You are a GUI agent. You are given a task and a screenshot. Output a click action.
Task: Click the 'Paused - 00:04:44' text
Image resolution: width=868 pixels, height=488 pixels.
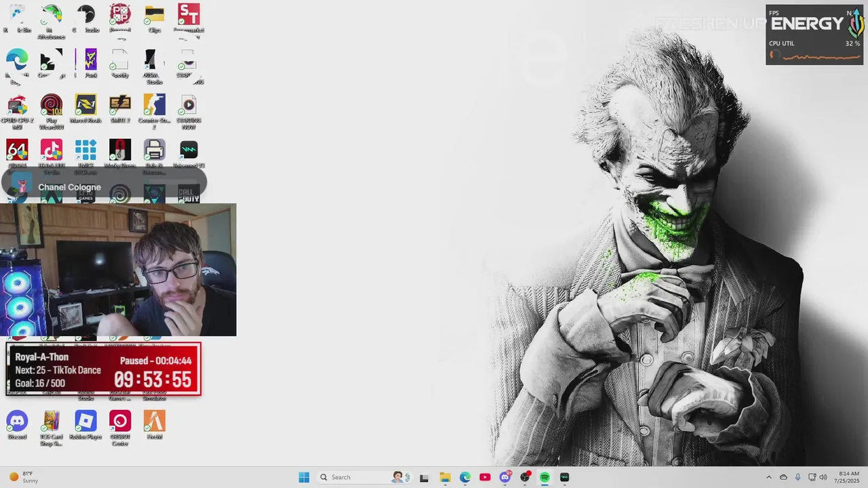156,361
